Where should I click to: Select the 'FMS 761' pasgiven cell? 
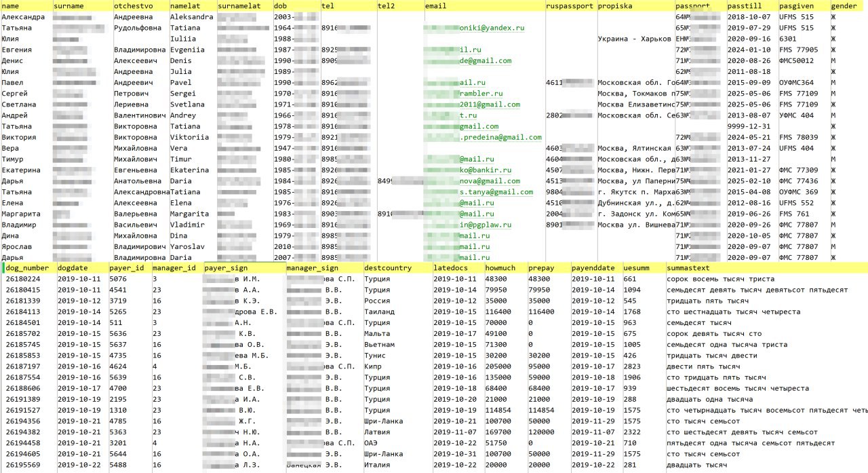(x=795, y=214)
